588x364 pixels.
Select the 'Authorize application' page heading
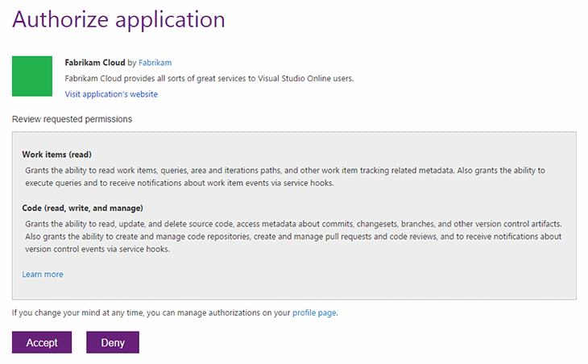coord(118,19)
